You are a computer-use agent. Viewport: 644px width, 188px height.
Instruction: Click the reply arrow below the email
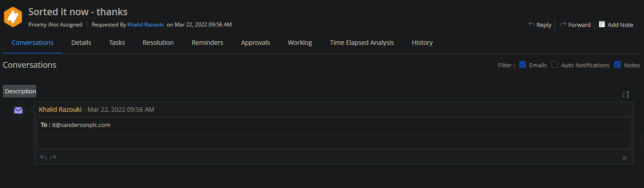[x=43, y=157]
